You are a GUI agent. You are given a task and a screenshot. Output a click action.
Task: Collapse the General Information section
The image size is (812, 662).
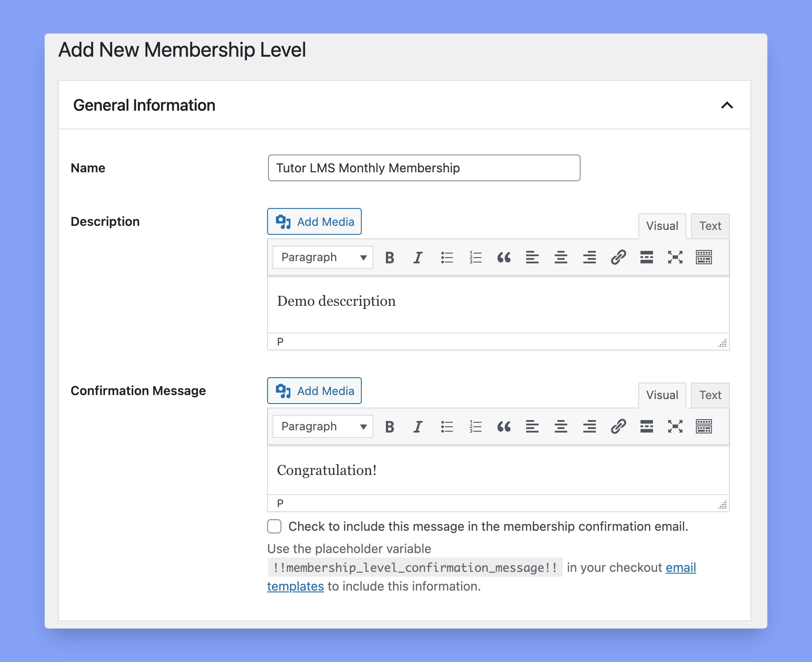pyautogui.click(x=727, y=105)
